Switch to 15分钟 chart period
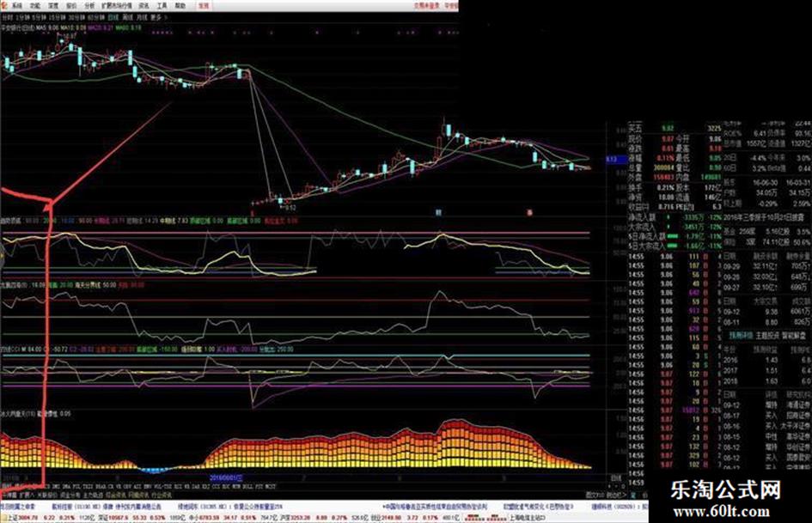The image size is (812, 523). tap(57, 17)
